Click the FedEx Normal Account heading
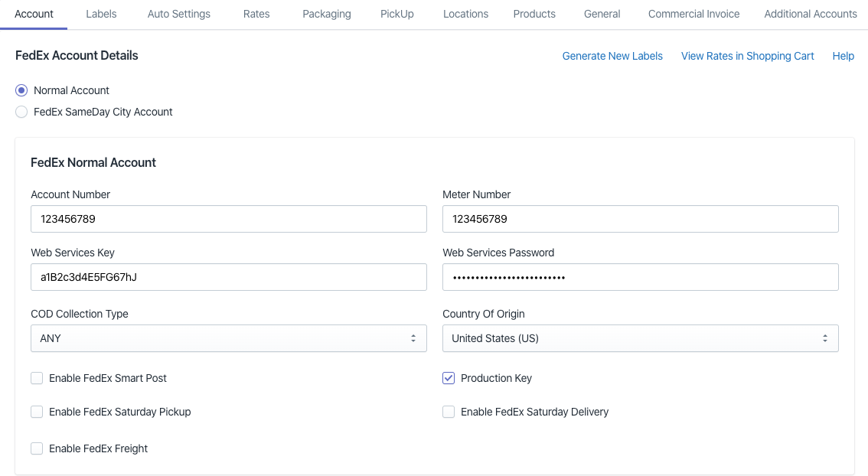Image resolution: width=868 pixels, height=476 pixels. click(93, 162)
